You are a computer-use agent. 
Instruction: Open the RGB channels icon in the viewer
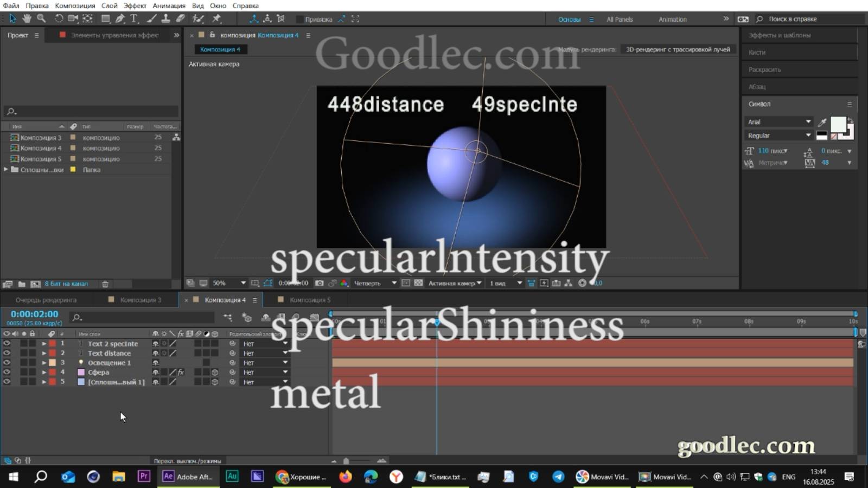343,282
